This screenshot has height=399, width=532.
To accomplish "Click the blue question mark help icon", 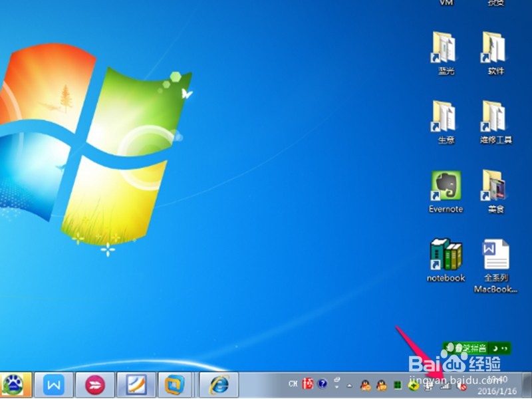I will tap(322, 384).
